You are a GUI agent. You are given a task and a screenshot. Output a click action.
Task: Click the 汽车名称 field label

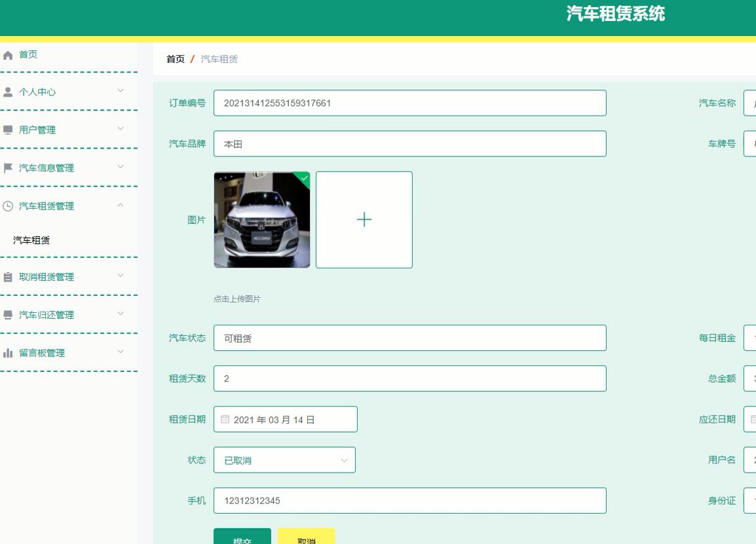[x=717, y=103]
